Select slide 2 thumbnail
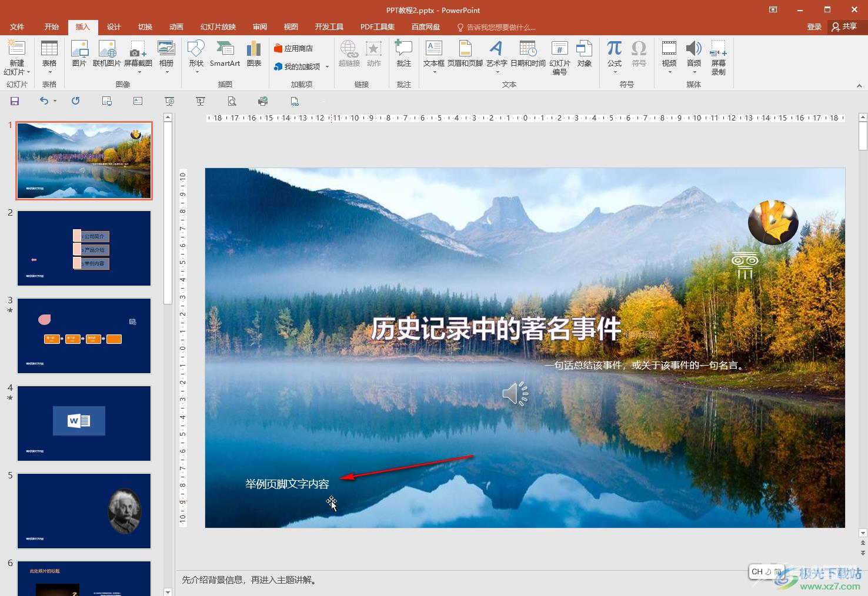The width and height of the screenshot is (868, 596). 84,248
